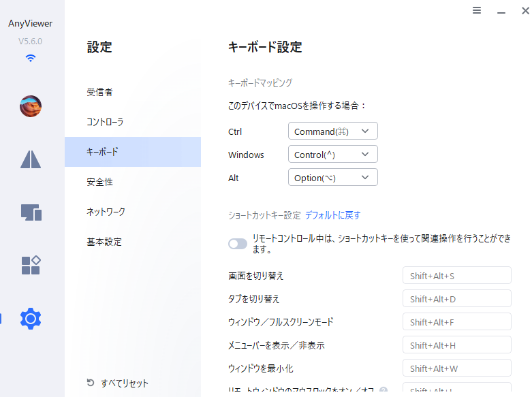Click the このデバイスでmacOSを操作する場合 text

click(x=296, y=106)
